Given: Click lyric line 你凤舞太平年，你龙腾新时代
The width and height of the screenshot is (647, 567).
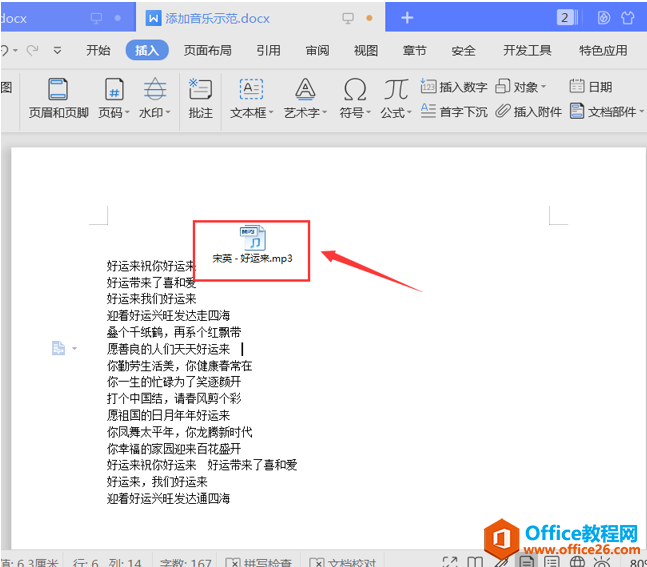Looking at the screenshot, I should (x=179, y=432).
